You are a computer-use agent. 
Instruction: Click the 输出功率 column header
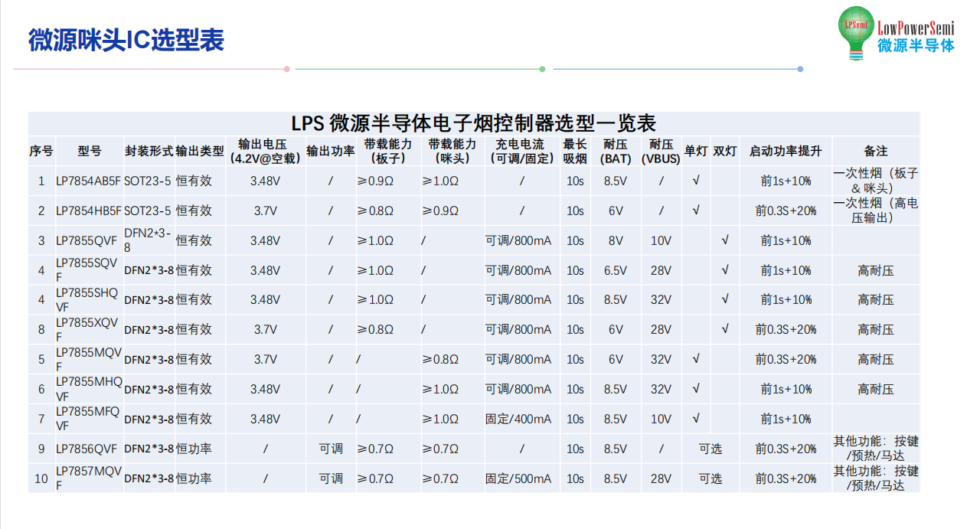331,151
